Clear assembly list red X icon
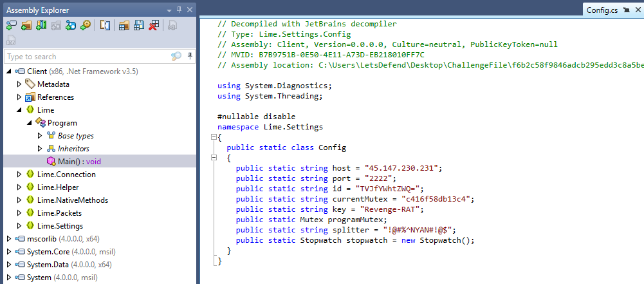 (x=154, y=26)
